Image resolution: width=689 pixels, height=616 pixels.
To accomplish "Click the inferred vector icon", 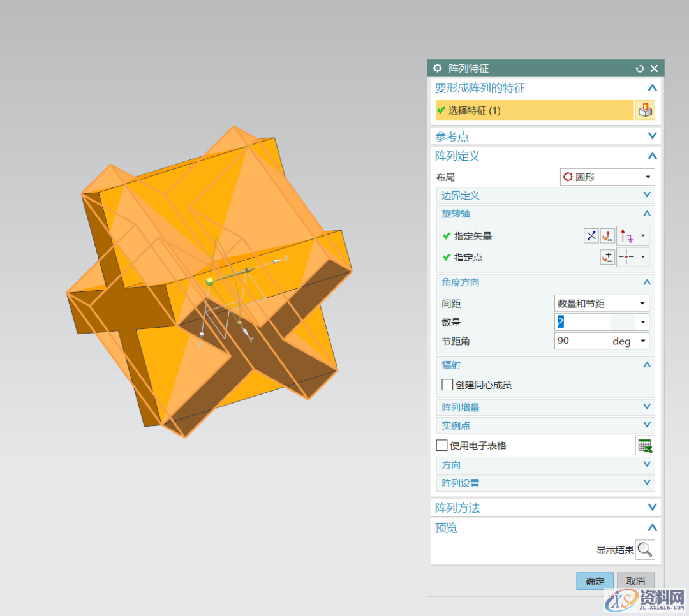I will pos(627,236).
